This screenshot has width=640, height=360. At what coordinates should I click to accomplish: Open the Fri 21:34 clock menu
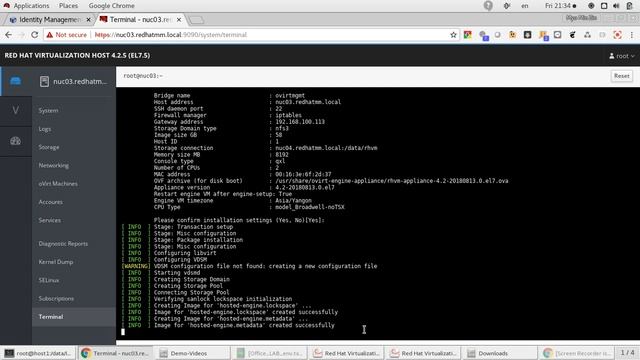pos(560,6)
